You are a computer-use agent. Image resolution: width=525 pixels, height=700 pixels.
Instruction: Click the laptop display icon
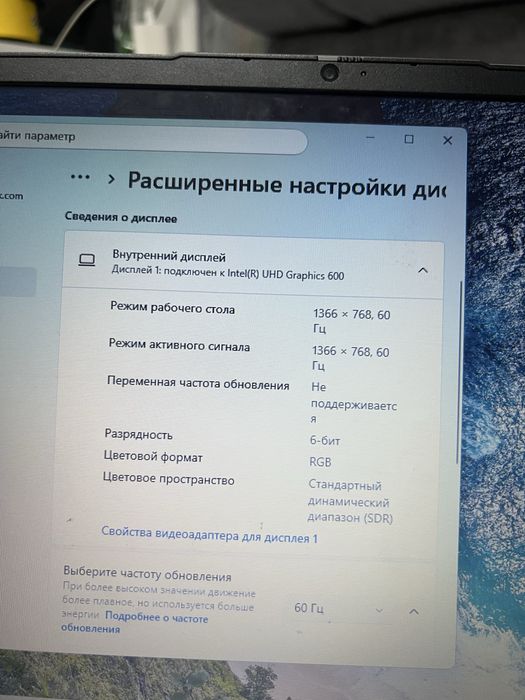pos(87,260)
